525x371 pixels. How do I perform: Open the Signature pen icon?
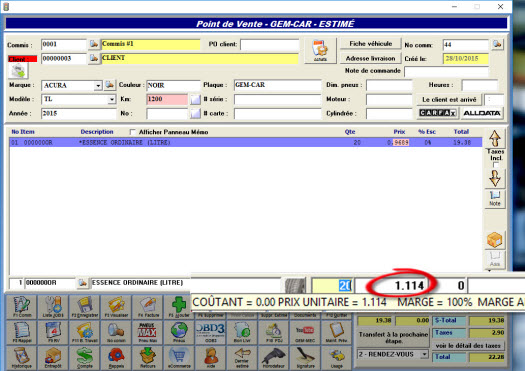[x=305, y=357]
